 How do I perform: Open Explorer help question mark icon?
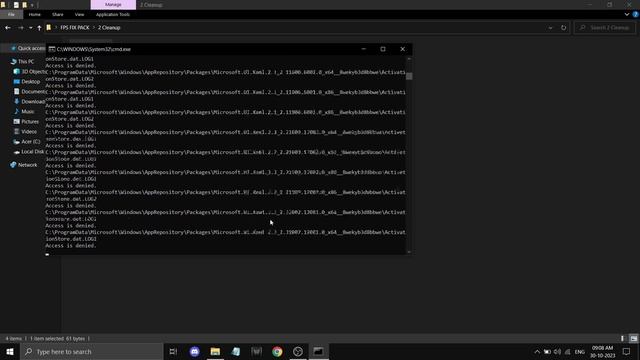click(635, 14)
